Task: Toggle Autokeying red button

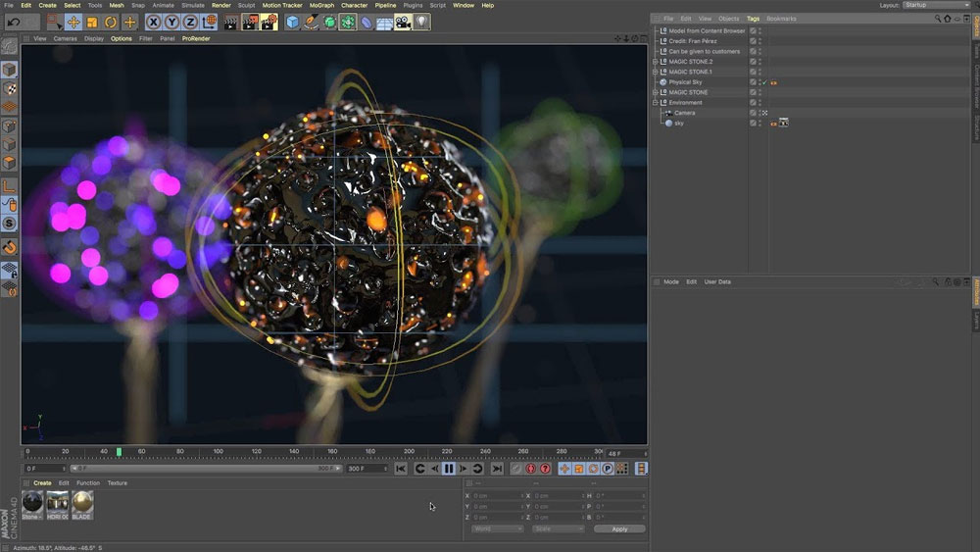Action: pos(530,469)
